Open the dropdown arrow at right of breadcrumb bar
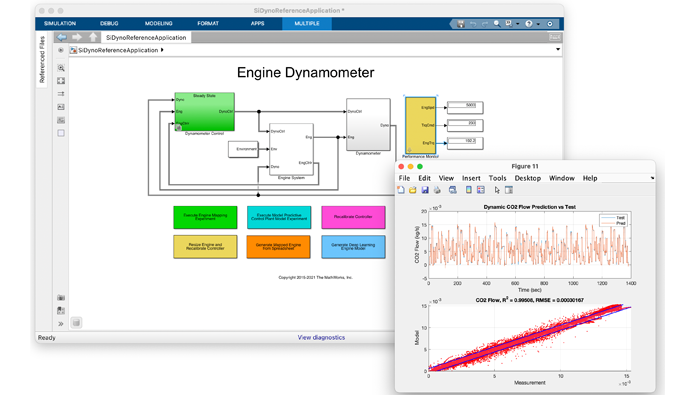The image size is (695, 395). [558, 49]
